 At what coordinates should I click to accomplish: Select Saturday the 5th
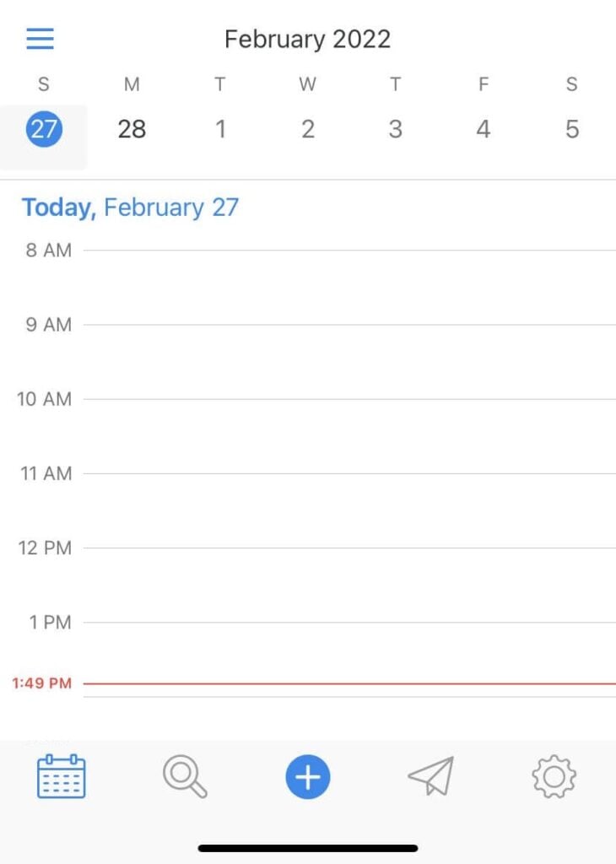tap(572, 129)
